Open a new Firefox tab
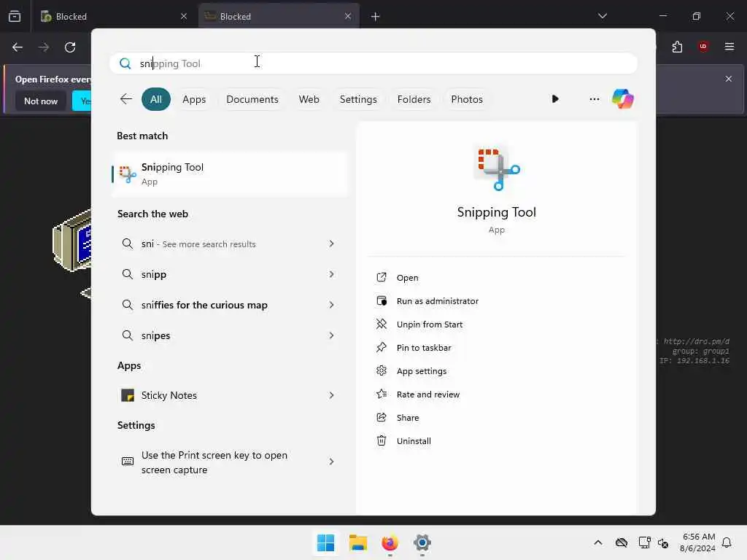This screenshot has width=747, height=560. pos(376,17)
